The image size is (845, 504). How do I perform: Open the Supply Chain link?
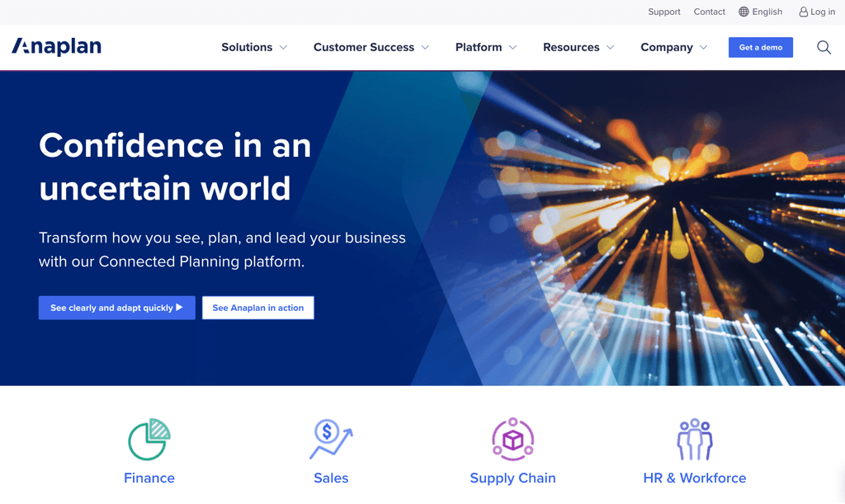tap(512, 478)
